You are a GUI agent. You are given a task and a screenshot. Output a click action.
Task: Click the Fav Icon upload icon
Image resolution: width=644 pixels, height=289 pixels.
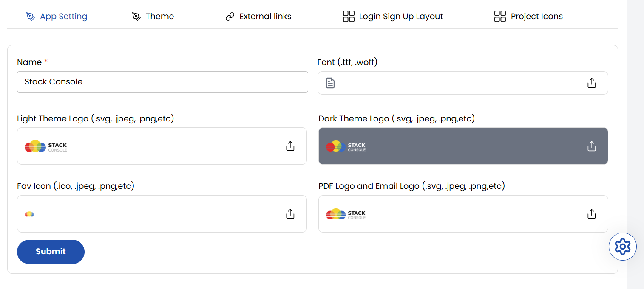(290, 214)
